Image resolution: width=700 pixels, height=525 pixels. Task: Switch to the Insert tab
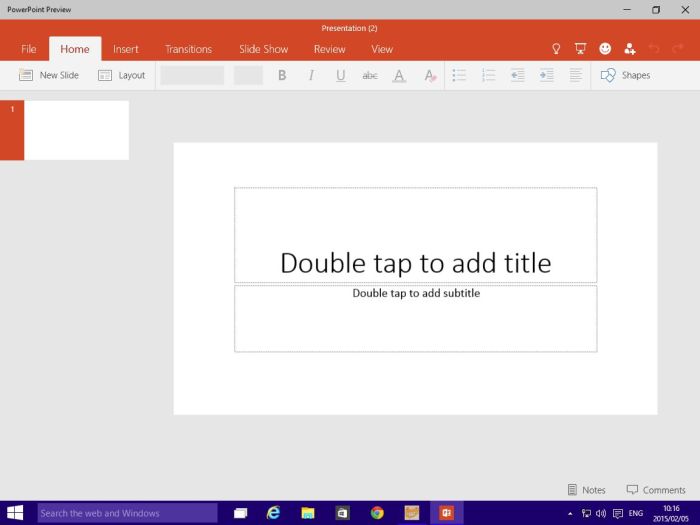[x=126, y=49]
